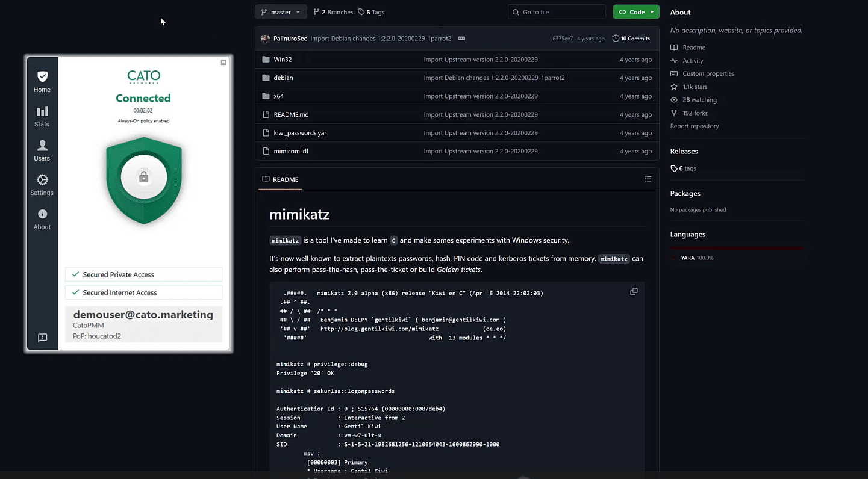Click the red language bar

pos(737,248)
